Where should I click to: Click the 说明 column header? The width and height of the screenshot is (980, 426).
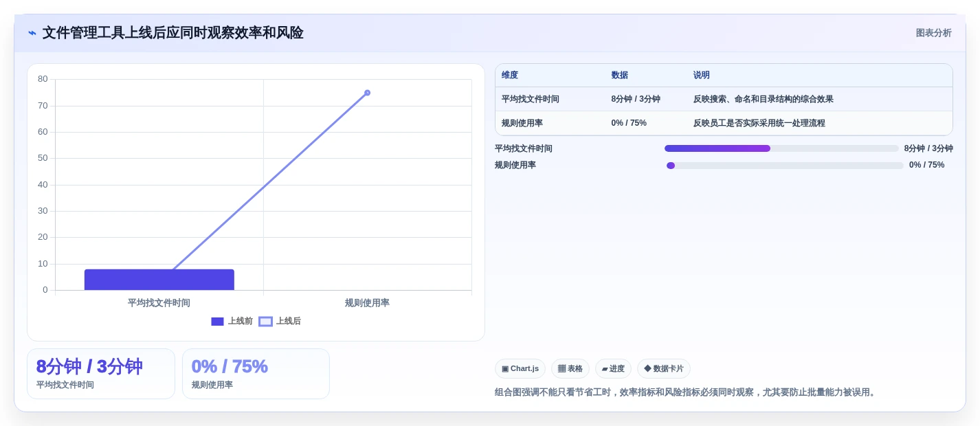coord(702,76)
